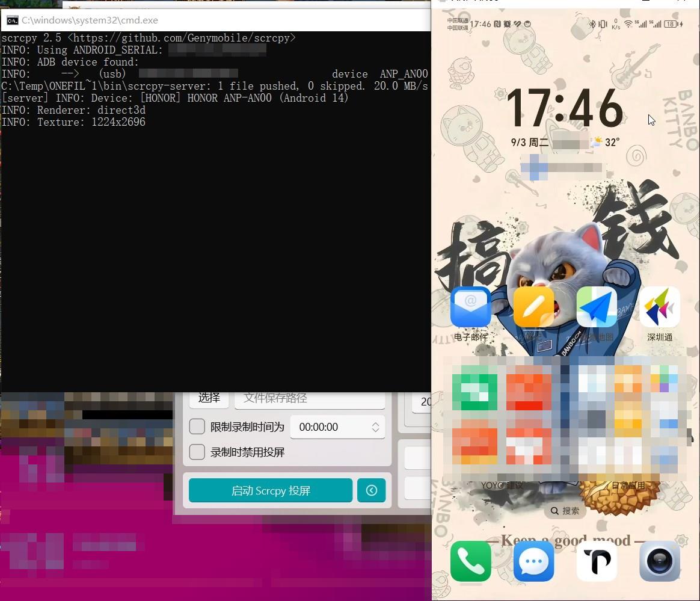The width and height of the screenshot is (700, 601).
Task: Check the 录制时禁用投屏 option
Action: click(x=197, y=452)
